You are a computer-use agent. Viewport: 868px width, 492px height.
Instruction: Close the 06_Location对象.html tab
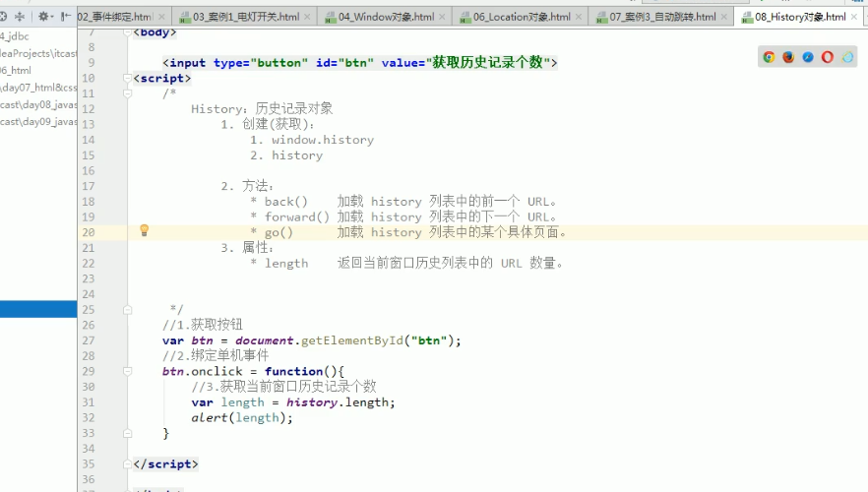pyautogui.click(x=579, y=17)
